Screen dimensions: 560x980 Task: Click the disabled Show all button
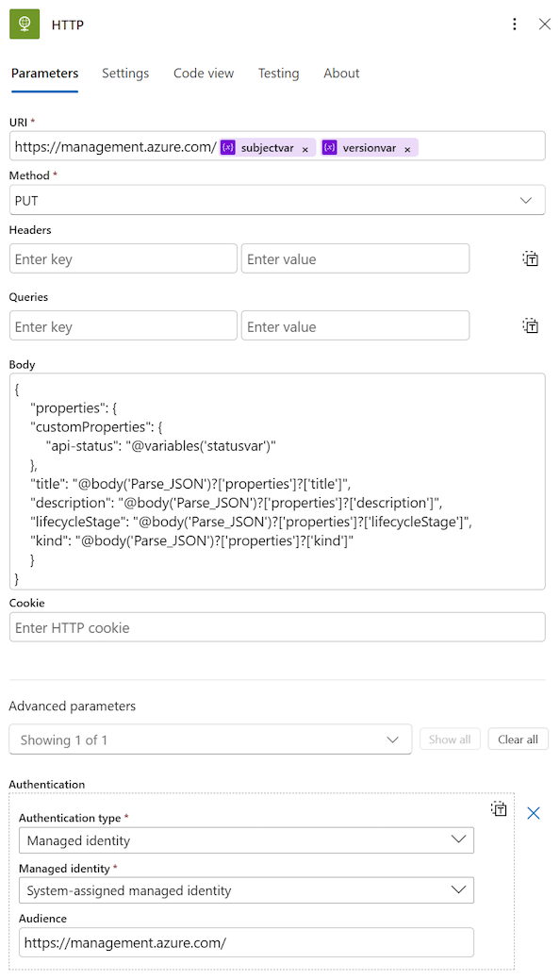450,739
